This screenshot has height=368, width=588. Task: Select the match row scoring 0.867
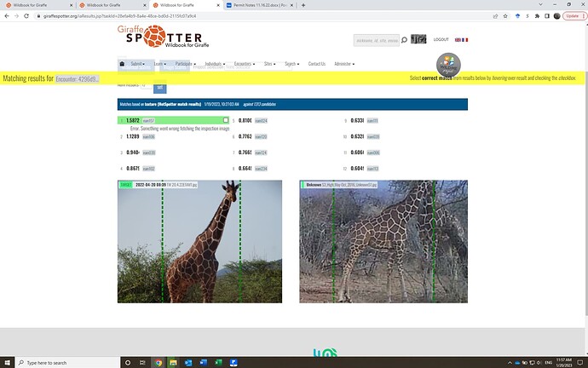pyautogui.click(x=173, y=169)
